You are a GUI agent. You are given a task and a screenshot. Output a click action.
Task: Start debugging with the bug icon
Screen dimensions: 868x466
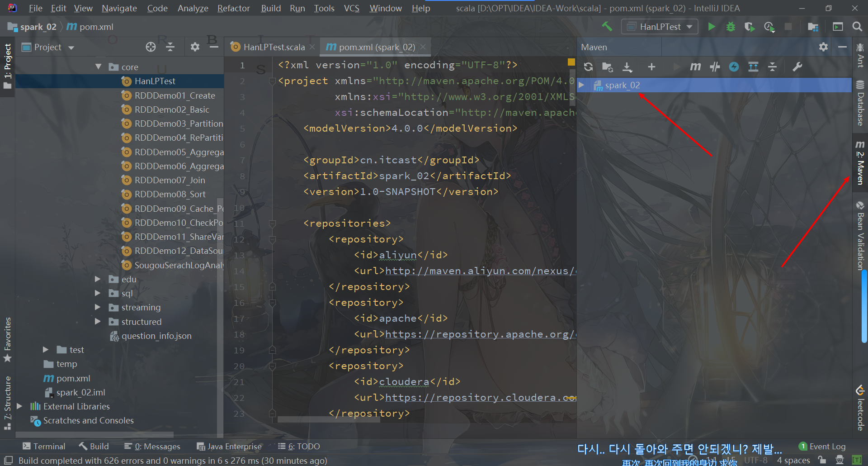point(731,27)
